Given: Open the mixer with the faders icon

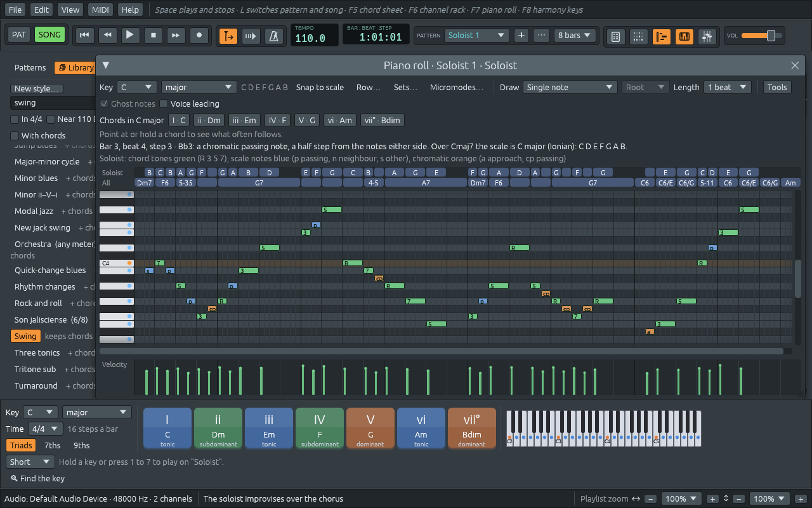Looking at the screenshot, I should coord(707,36).
